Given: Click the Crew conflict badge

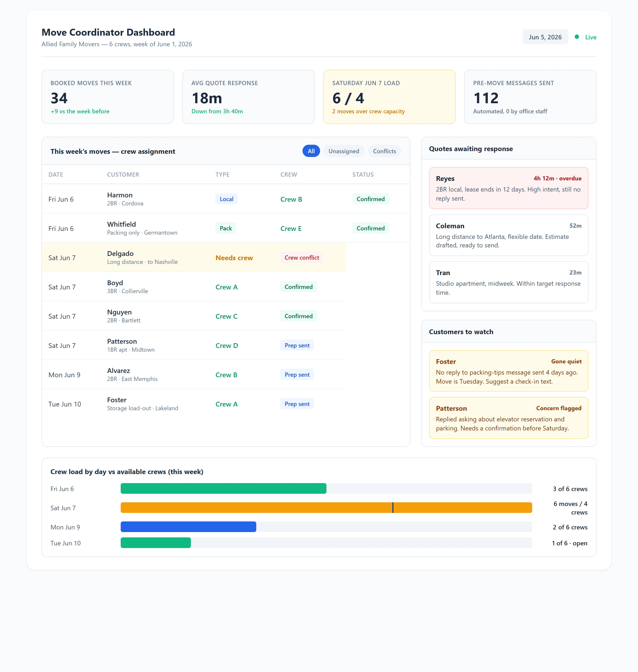Looking at the screenshot, I should tap(302, 258).
